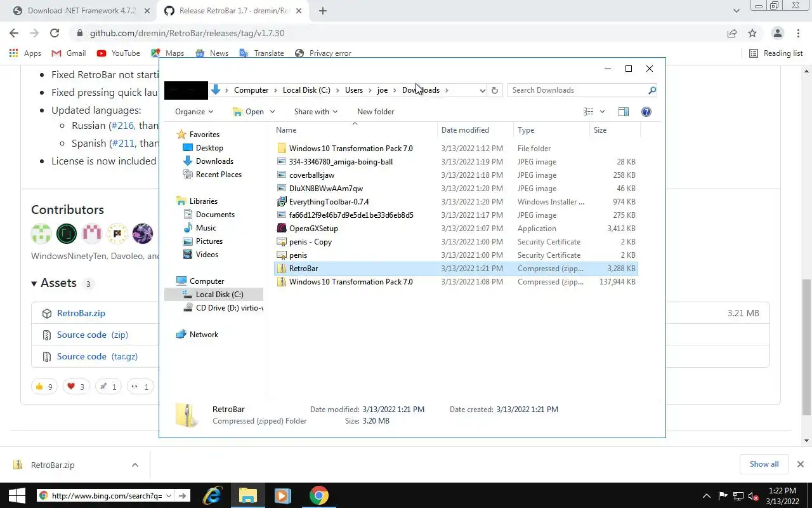Click Show all downloads

pyautogui.click(x=764, y=464)
